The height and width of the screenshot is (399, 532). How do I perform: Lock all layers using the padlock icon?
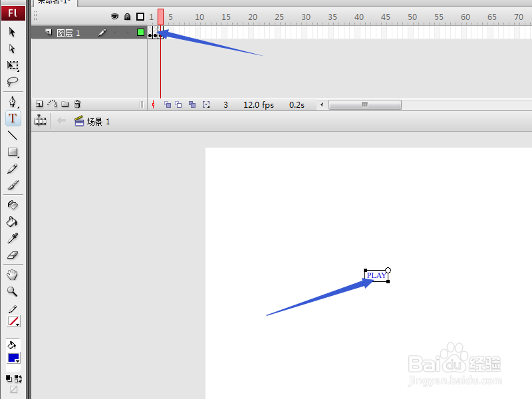(127, 16)
